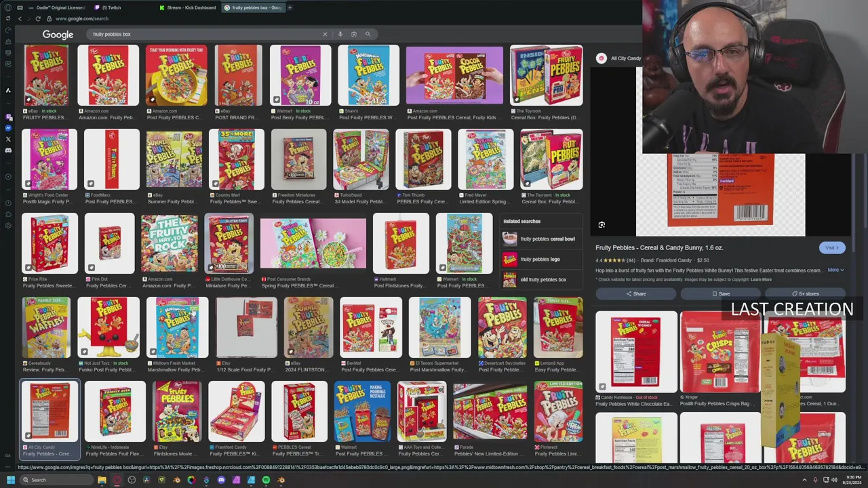Screen dimensions: 868x488
Task: Click the All City Candy source label
Action: click(625, 58)
